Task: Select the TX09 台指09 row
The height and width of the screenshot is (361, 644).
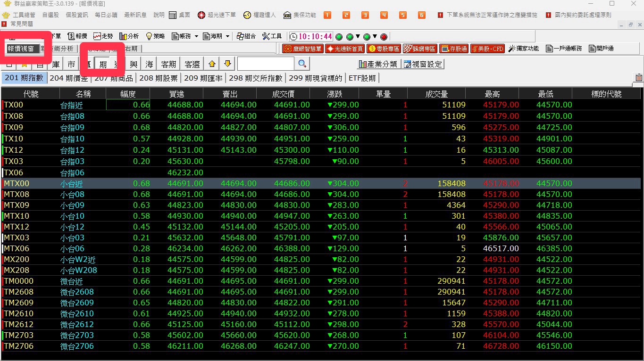Action: point(322,127)
